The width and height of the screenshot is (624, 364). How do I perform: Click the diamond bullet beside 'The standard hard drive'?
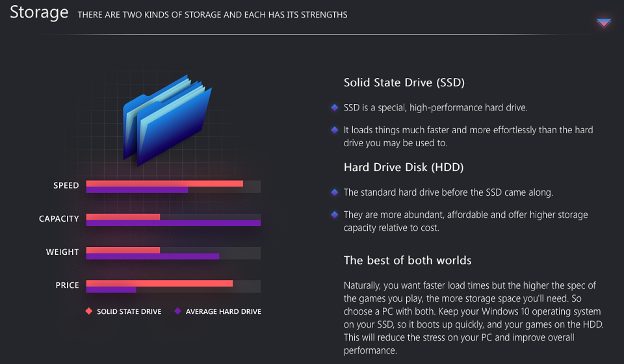(335, 192)
